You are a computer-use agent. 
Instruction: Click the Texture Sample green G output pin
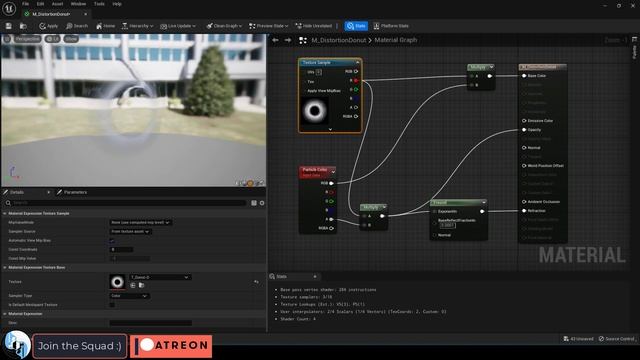point(356,89)
